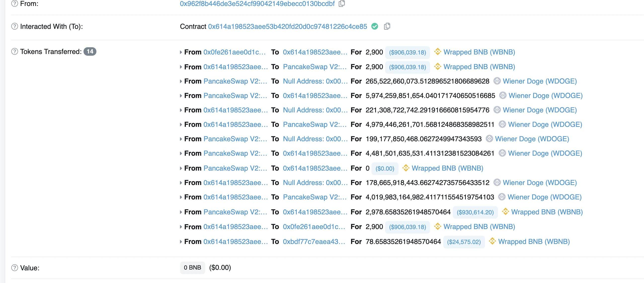This screenshot has height=283, width=644.
Task: Expand the row for 265,522,660,073 WDOGE
Action: coord(181,81)
